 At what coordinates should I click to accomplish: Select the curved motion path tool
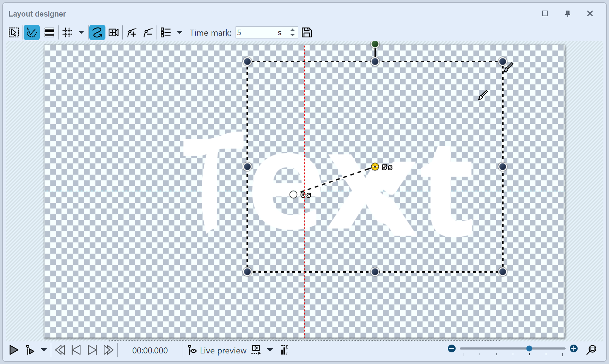point(97,32)
